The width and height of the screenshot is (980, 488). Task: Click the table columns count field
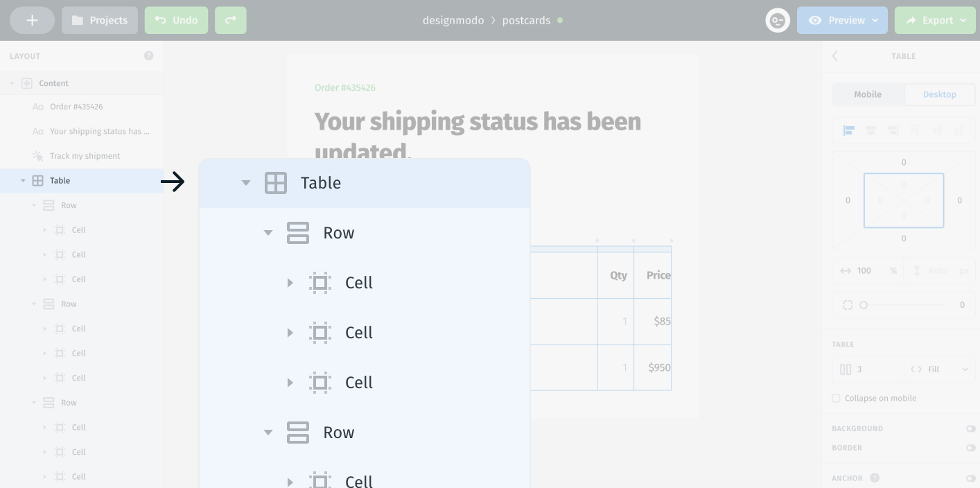point(868,369)
